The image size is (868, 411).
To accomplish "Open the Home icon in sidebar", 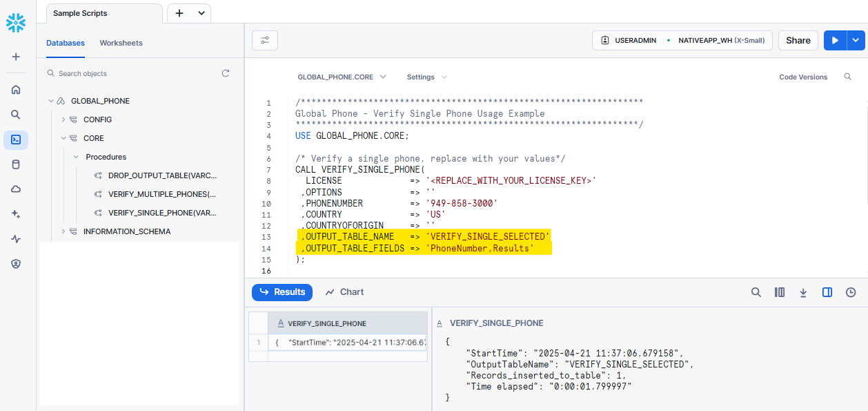I will click(16, 89).
